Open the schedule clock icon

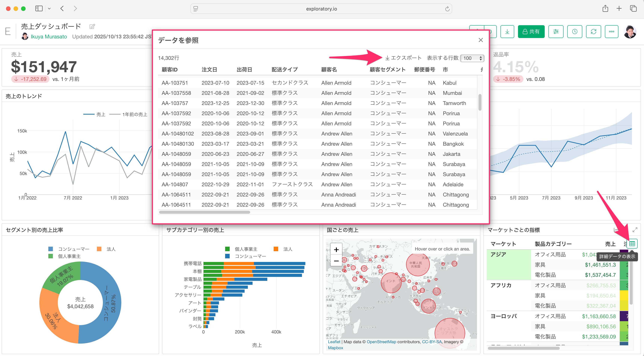click(574, 32)
